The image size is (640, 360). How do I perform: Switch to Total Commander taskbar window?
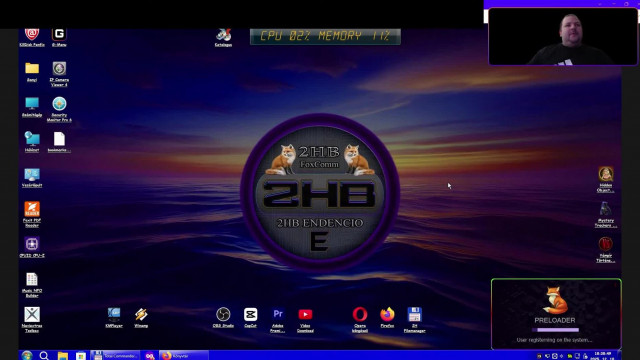[115, 356]
